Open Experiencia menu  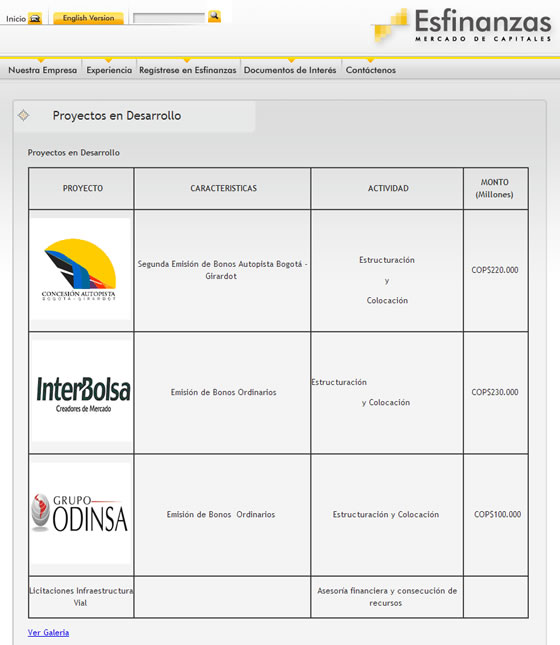coord(109,70)
